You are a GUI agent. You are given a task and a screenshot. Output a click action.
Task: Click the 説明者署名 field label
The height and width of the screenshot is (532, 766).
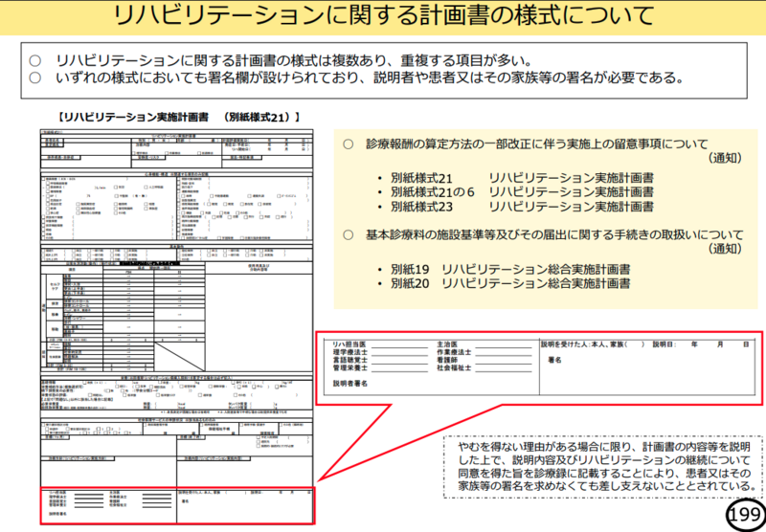(x=350, y=383)
